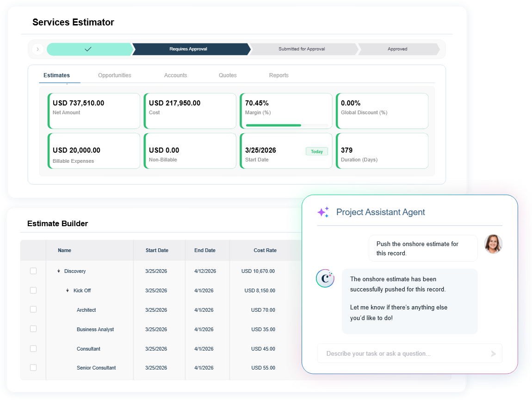The height and width of the screenshot is (401, 532).
Task: Select the Approved stage
Action: (x=399, y=49)
